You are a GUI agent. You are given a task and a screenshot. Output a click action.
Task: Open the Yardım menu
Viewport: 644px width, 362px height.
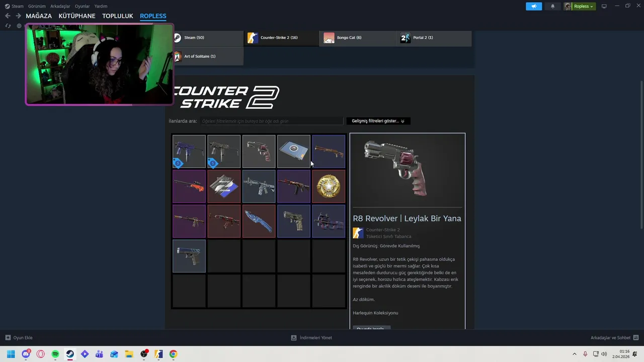(x=101, y=6)
